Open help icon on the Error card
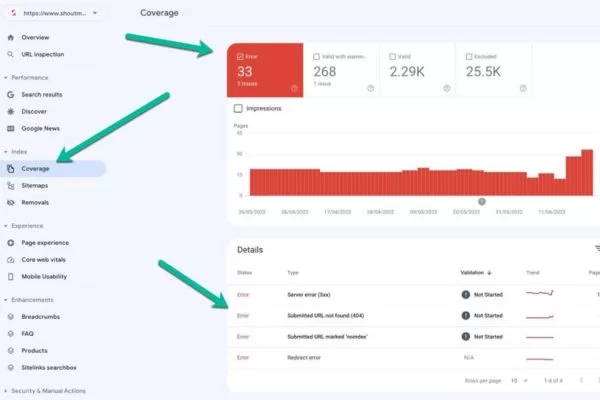 tap(294, 88)
